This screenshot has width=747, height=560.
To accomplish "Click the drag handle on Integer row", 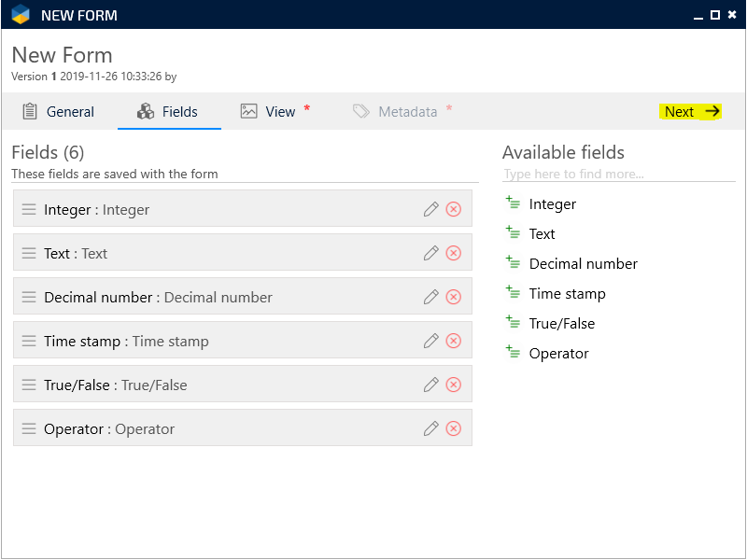I will pos(29,209).
